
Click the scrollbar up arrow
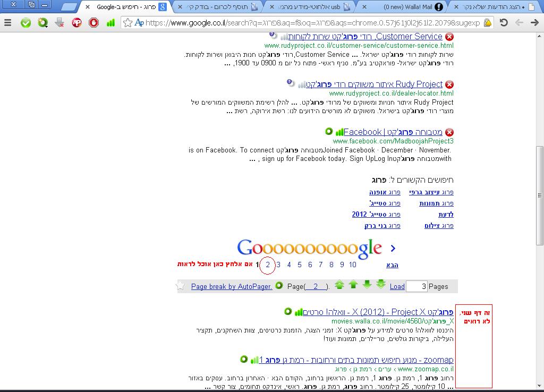[x=540, y=36]
